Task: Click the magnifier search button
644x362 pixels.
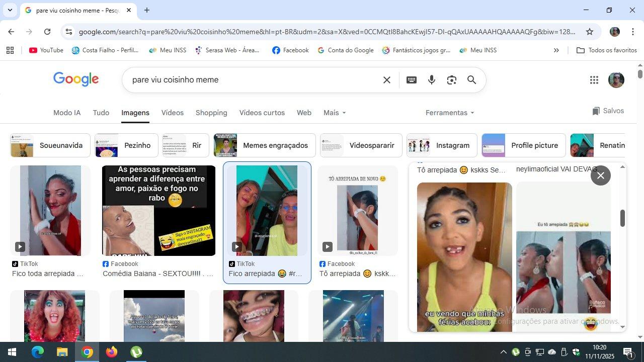Action: (x=471, y=80)
